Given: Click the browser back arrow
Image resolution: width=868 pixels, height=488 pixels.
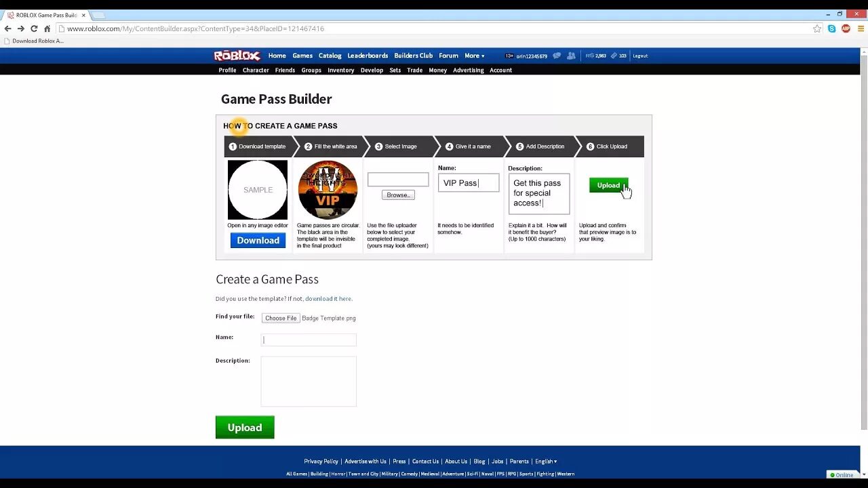Looking at the screenshot, I should coord(7,28).
